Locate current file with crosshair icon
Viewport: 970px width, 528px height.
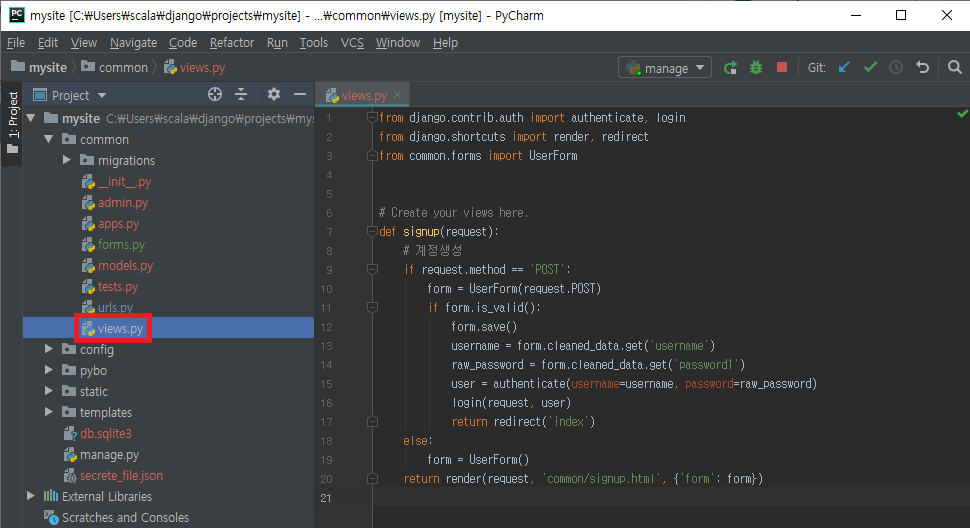(x=215, y=94)
